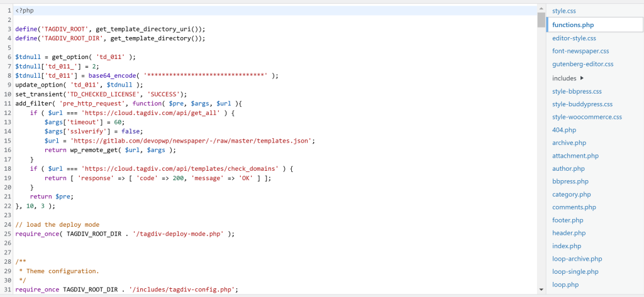This screenshot has width=644, height=297.
Task: Click the return wp_remote_get line
Action: (110, 149)
